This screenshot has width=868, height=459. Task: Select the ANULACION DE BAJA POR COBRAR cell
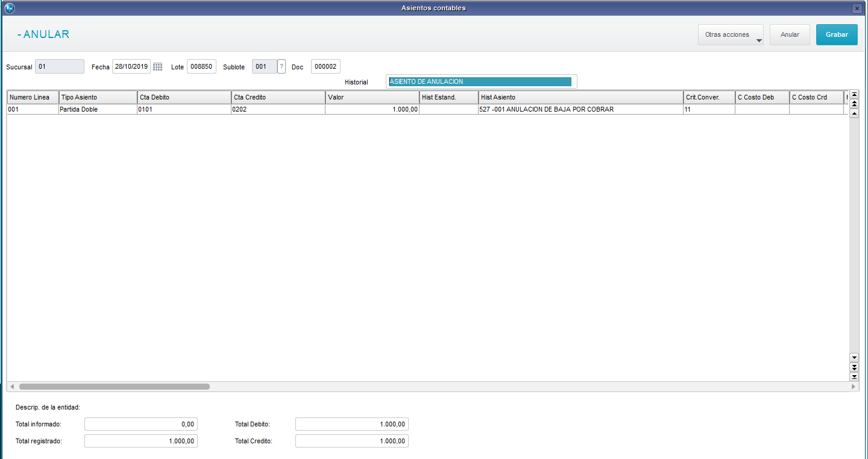point(581,109)
